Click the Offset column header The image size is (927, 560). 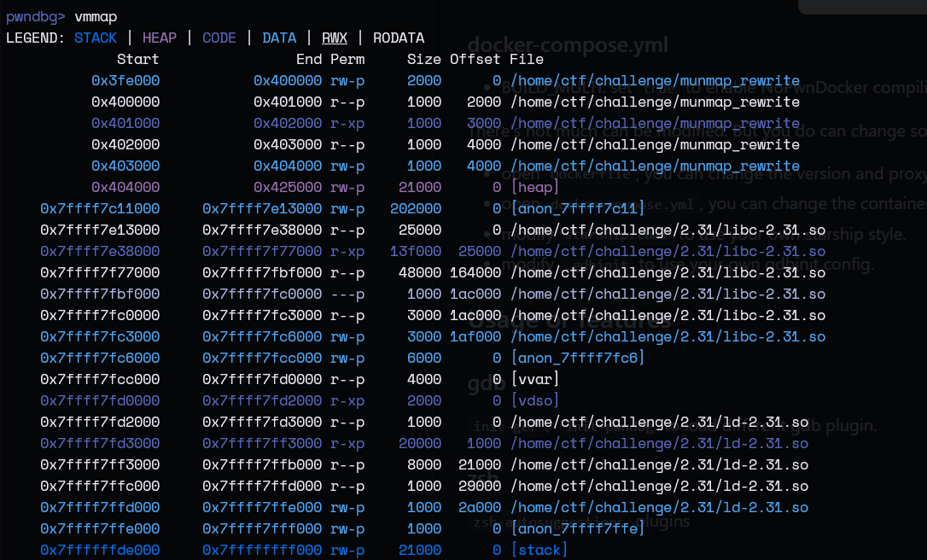475,59
